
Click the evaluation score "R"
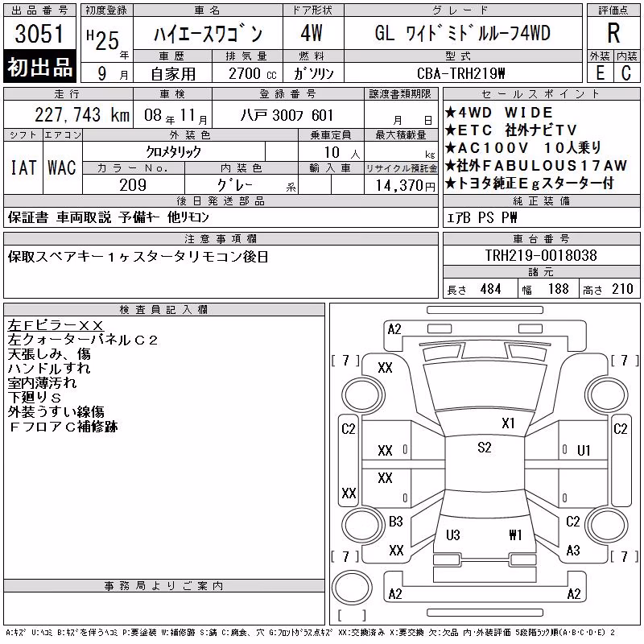pyautogui.click(x=613, y=33)
